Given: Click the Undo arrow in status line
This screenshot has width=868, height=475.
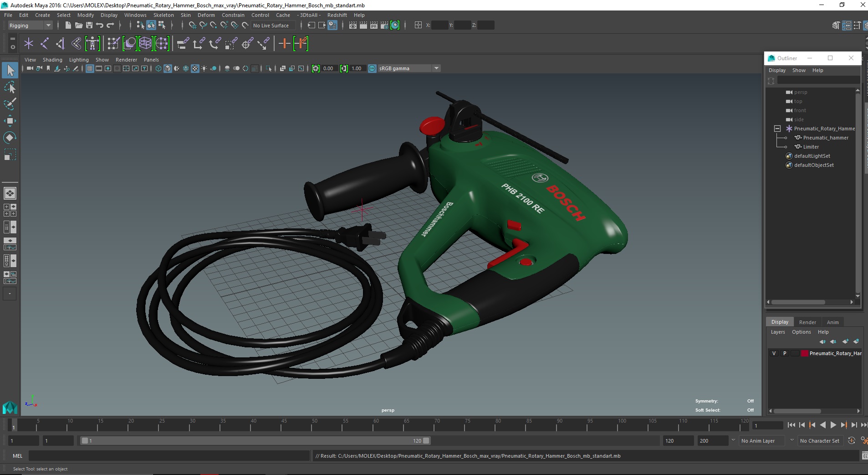Looking at the screenshot, I should tap(100, 26).
